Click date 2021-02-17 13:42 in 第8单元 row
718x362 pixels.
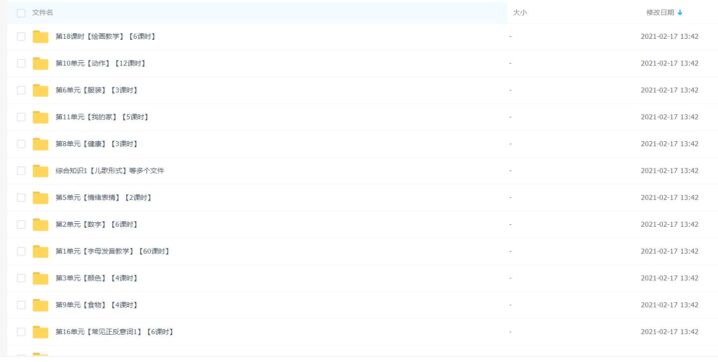pyautogui.click(x=669, y=144)
